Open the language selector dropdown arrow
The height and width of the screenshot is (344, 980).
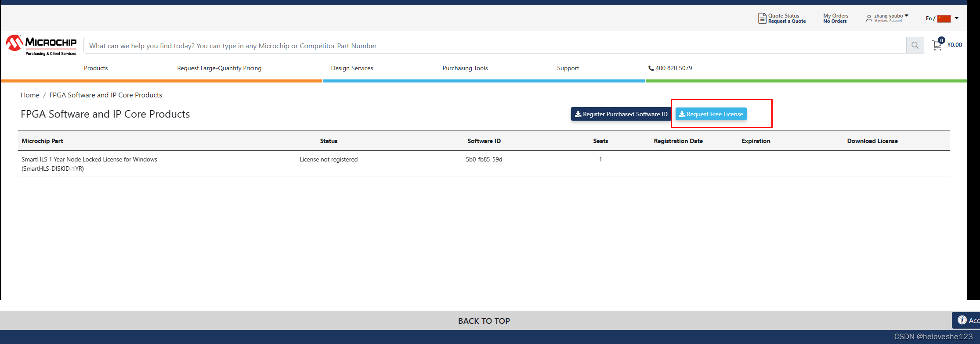pos(957,18)
